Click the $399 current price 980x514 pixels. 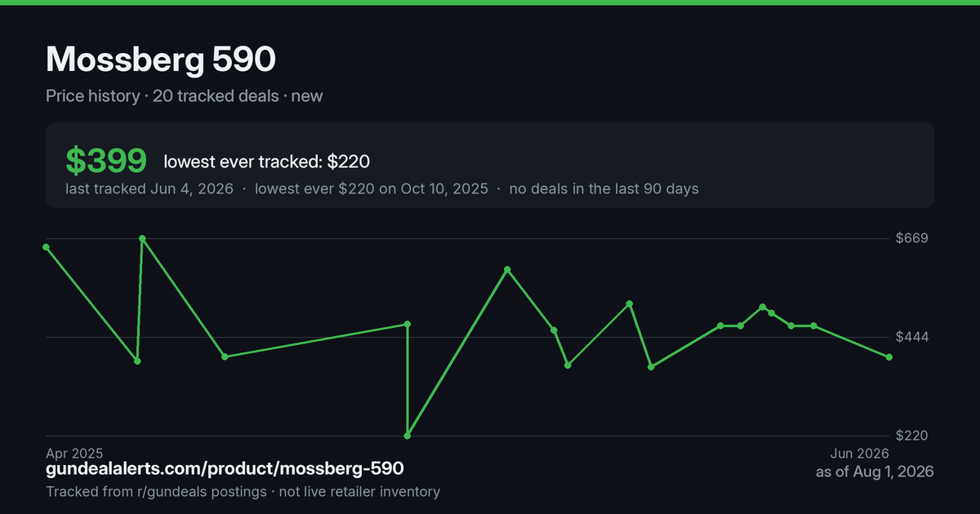point(106,162)
